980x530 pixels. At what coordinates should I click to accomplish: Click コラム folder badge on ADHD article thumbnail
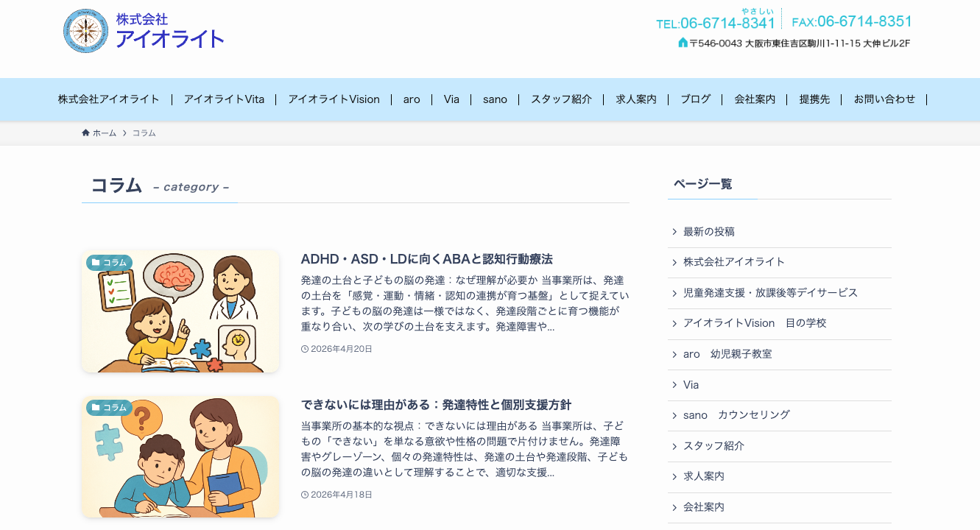pos(109,263)
